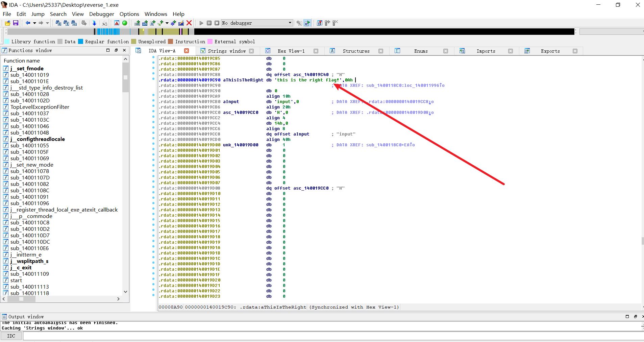Open the Options menu
This screenshot has width=644, height=342.
[x=129, y=14]
